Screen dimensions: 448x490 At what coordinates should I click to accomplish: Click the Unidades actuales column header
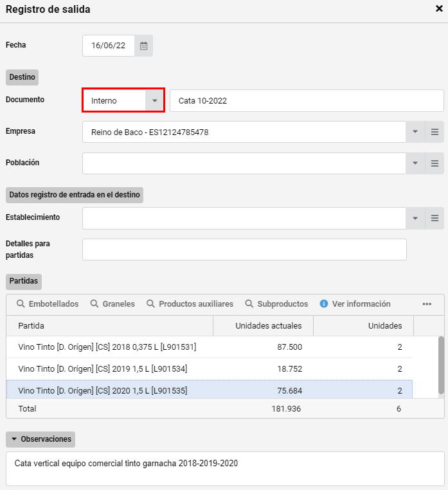(x=263, y=325)
